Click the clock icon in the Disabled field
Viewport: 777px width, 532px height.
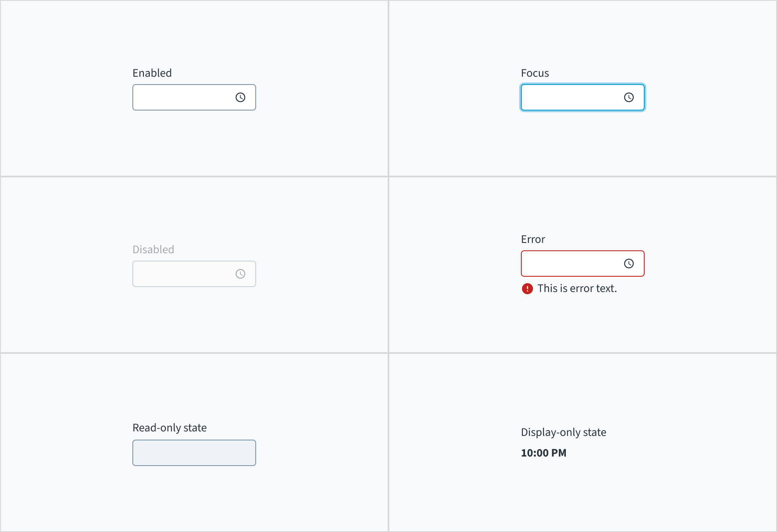point(240,273)
